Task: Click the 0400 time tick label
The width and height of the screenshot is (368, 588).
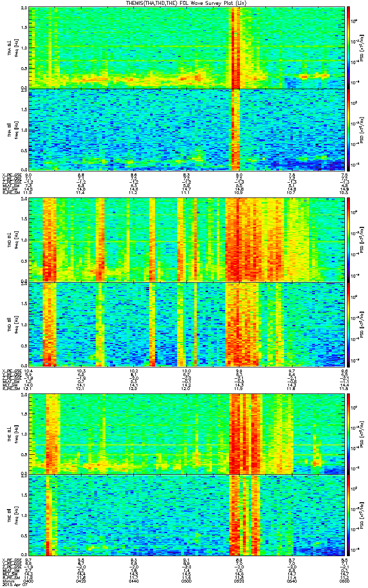Action: click(x=29, y=582)
